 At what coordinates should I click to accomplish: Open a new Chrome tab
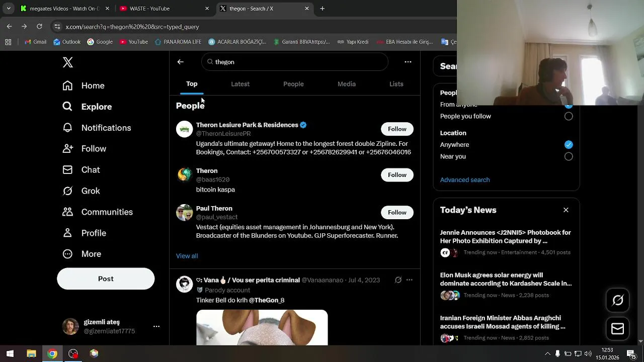click(x=323, y=9)
